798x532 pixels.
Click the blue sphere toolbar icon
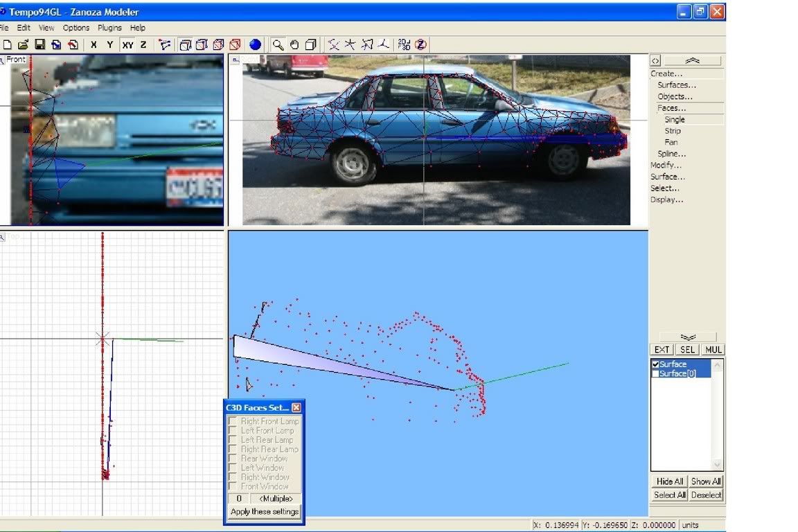[256, 45]
